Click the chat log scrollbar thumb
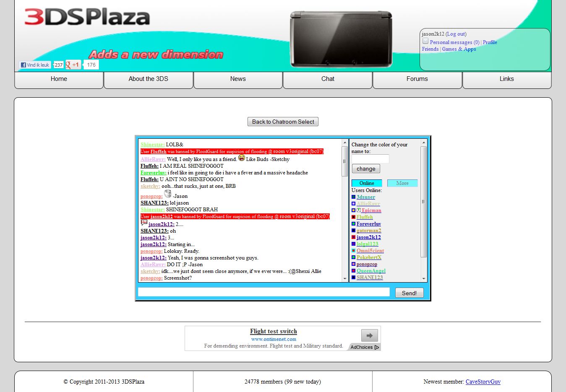 tap(345, 161)
